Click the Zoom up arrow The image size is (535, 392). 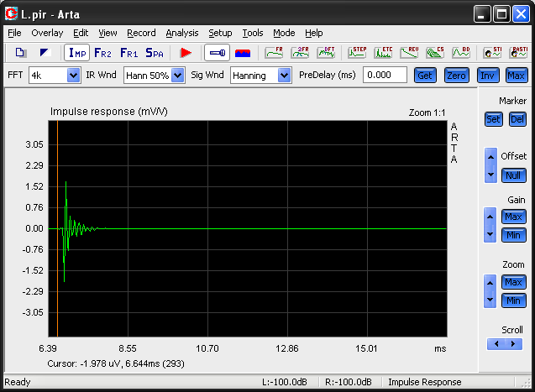490,283
